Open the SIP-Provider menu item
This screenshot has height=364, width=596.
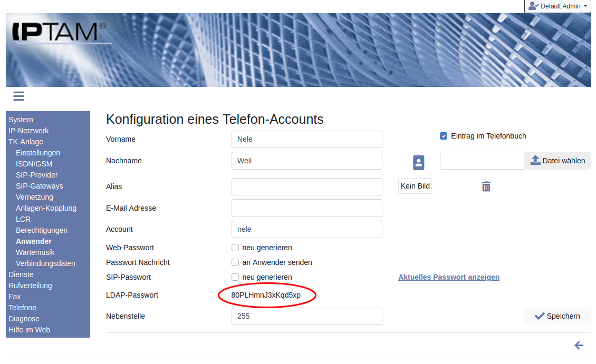pos(37,175)
